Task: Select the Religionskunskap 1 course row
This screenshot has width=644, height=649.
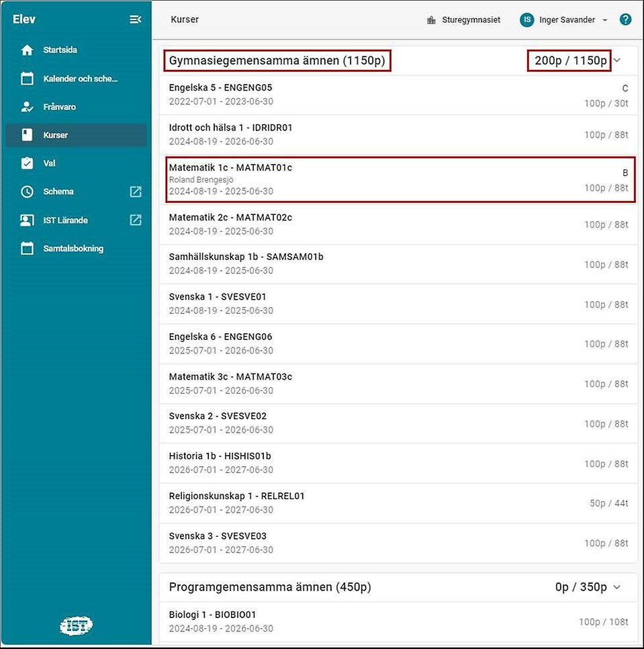Action: (399, 503)
